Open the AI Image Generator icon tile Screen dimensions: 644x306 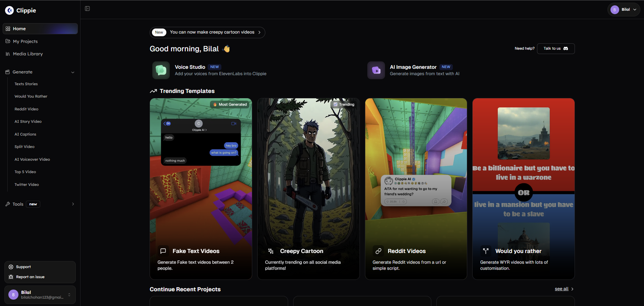tap(376, 70)
